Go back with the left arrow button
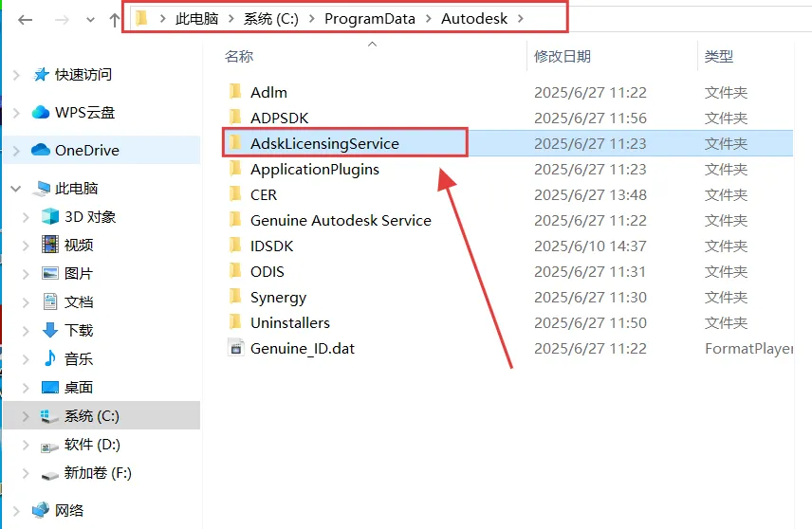This screenshot has height=529, width=812. [x=25, y=20]
